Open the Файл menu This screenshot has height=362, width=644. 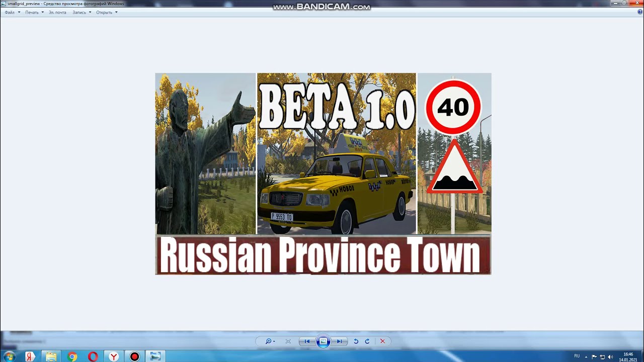point(12,12)
